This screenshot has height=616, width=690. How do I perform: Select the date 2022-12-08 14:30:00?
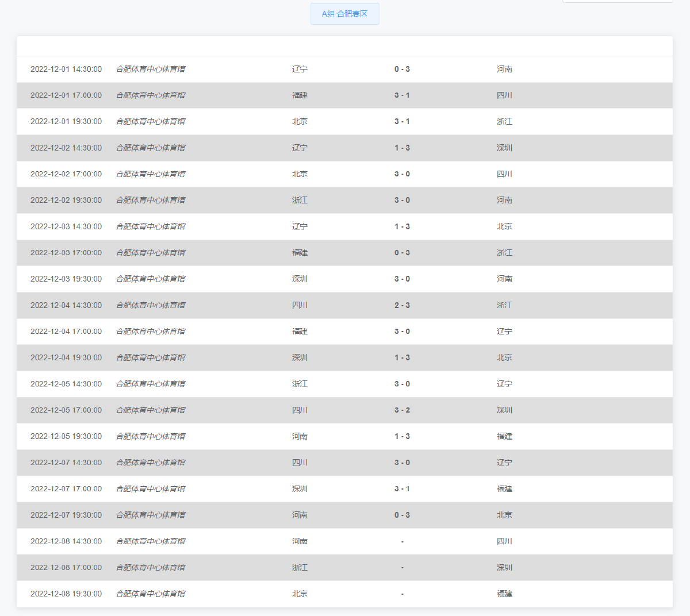point(66,541)
